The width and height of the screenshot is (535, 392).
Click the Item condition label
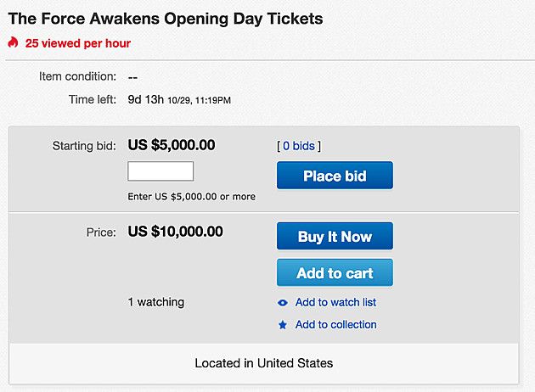(77, 76)
